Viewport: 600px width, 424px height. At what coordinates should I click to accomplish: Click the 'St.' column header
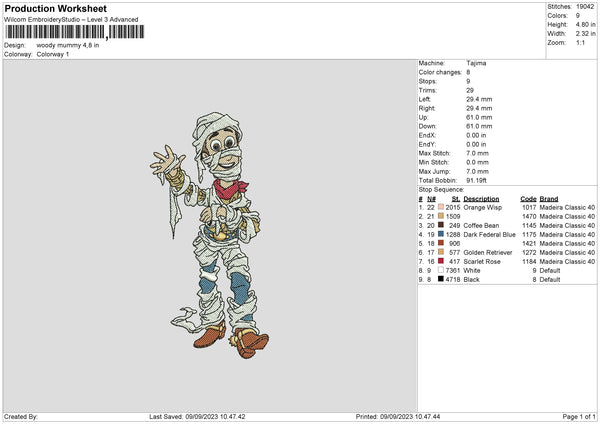click(456, 199)
